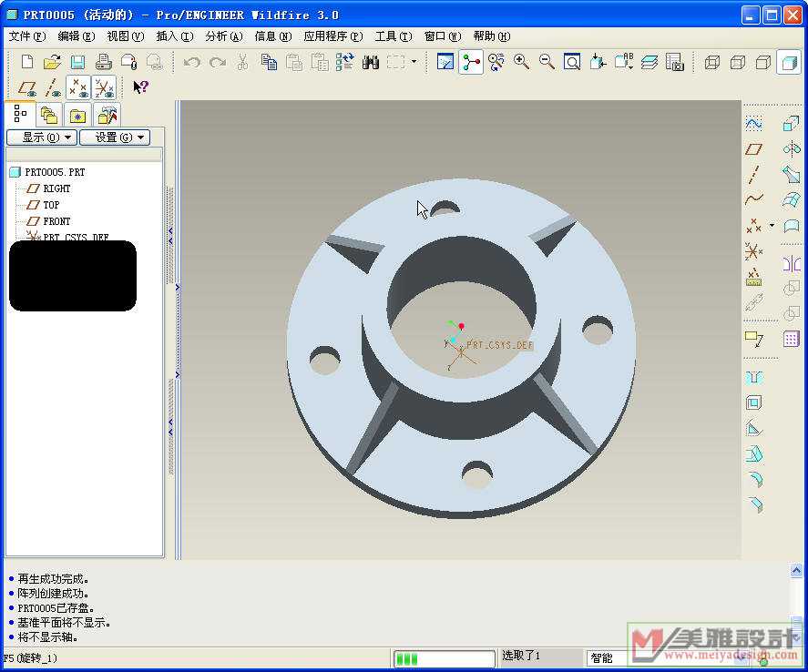Click the Mirror tool icon on the right

tap(792, 264)
